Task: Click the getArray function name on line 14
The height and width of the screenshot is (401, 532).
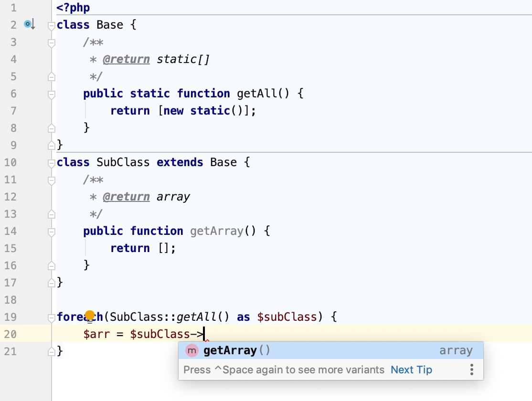Action: tap(216, 231)
